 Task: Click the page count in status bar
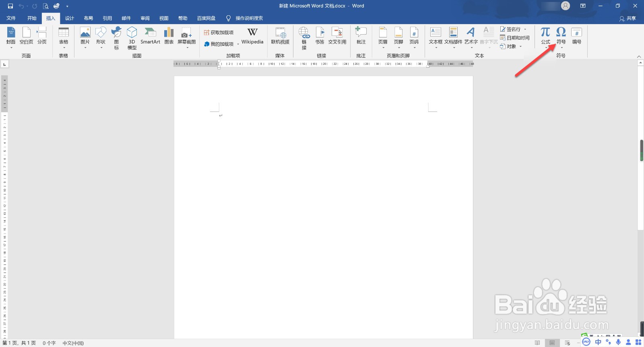[19, 343]
